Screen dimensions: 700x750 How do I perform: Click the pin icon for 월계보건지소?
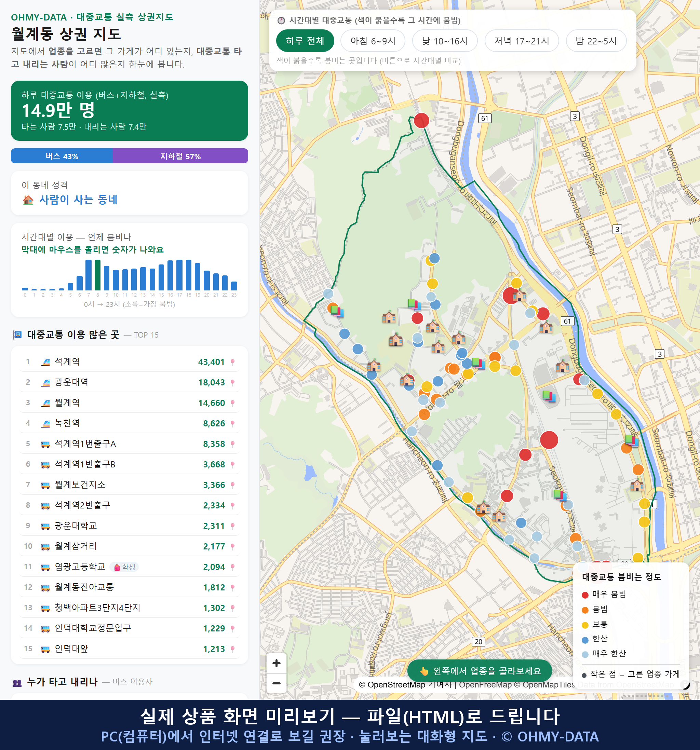[x=232, y=485]
